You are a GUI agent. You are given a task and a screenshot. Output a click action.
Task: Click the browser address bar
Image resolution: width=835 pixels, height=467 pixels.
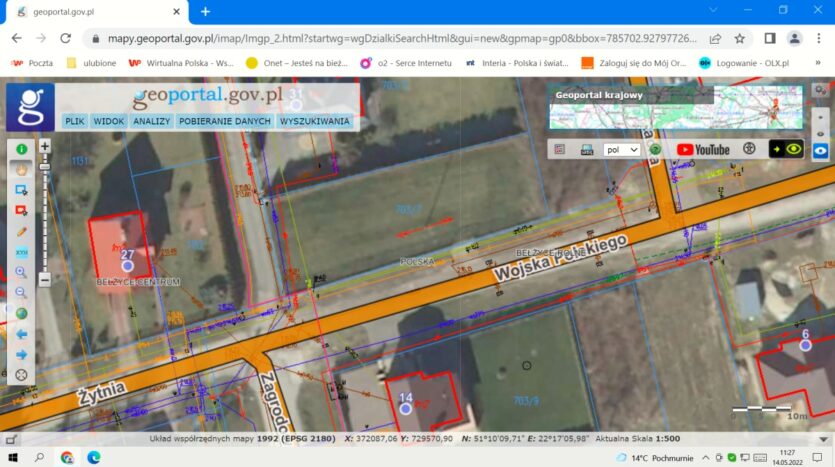coord(402,38)
